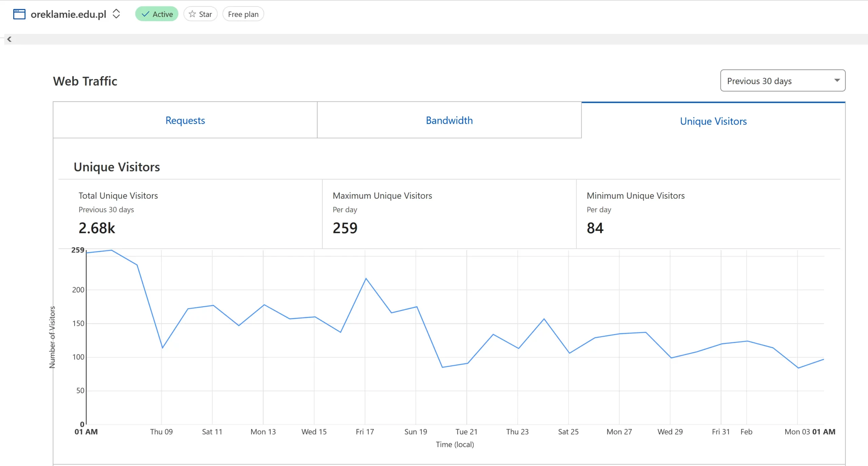Viewport: 868px width, 466px height.
Task: Collapse sidebar using the left arrow
Action: point(9,39)
